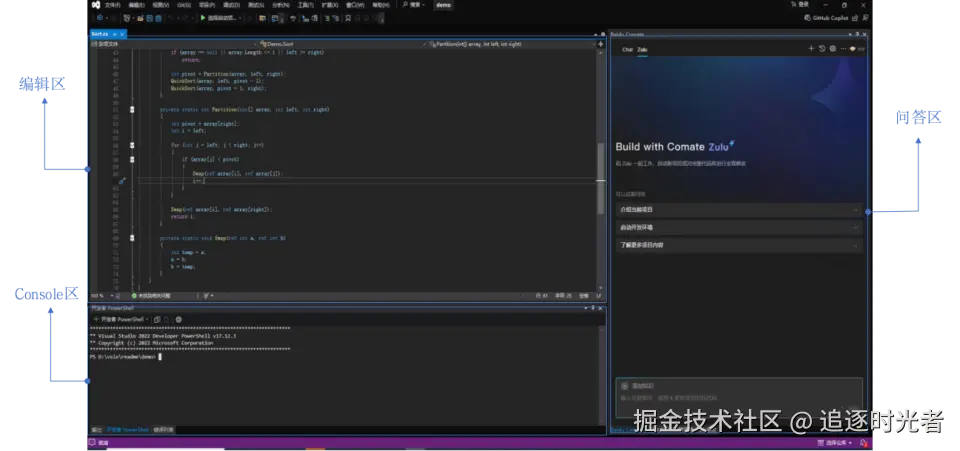Select the 启动开发环境 suggestion
The height and width of the screenshot is (451, 960).
739,228
